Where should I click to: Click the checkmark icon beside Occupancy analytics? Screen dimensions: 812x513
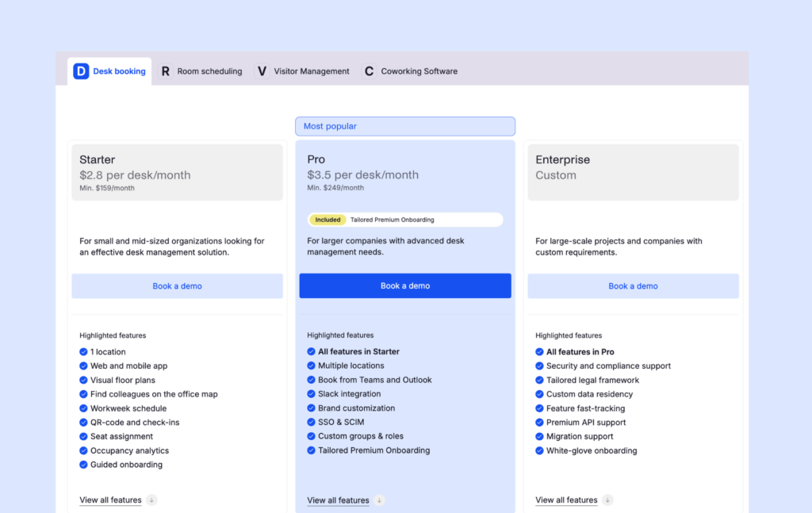[x=83, y=451]
